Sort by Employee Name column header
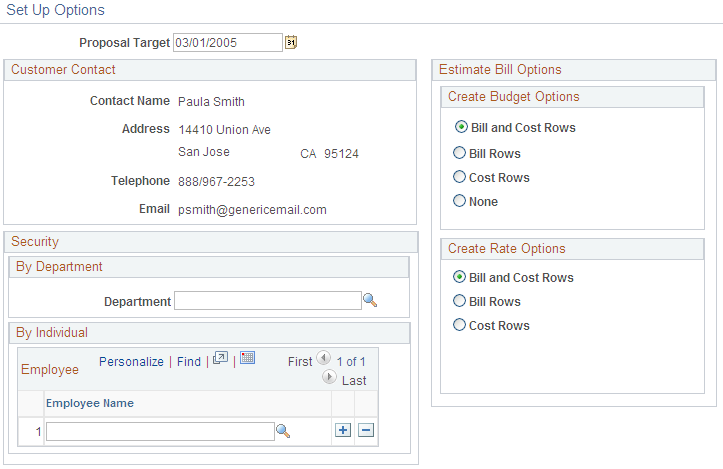The width and height of the screenshot is (723, 469). tap(90, 403)
